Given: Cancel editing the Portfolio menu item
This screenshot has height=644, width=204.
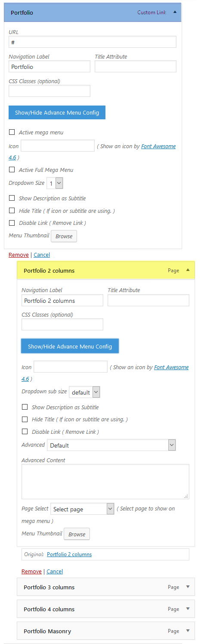Looking at the screenshot, I should pyautogui.click(x=42, y=255).
